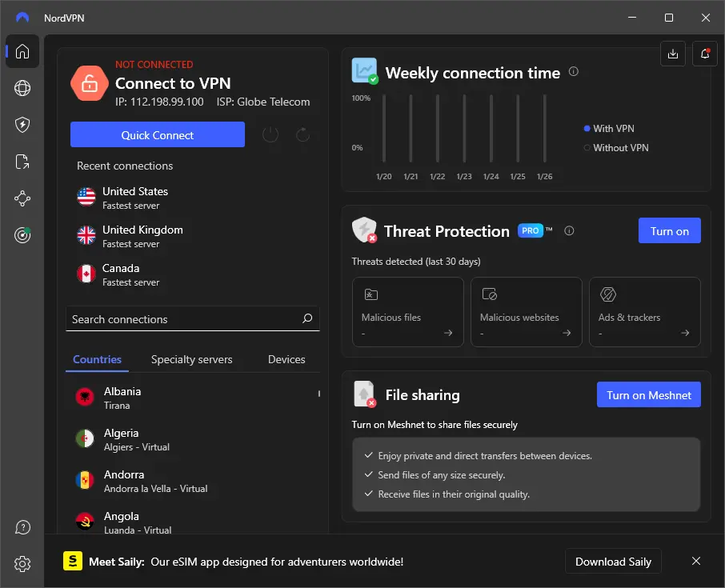Open Threat Protection shield sidebar icon
Screen dimensions: 725x588
[x=22, y=125]
